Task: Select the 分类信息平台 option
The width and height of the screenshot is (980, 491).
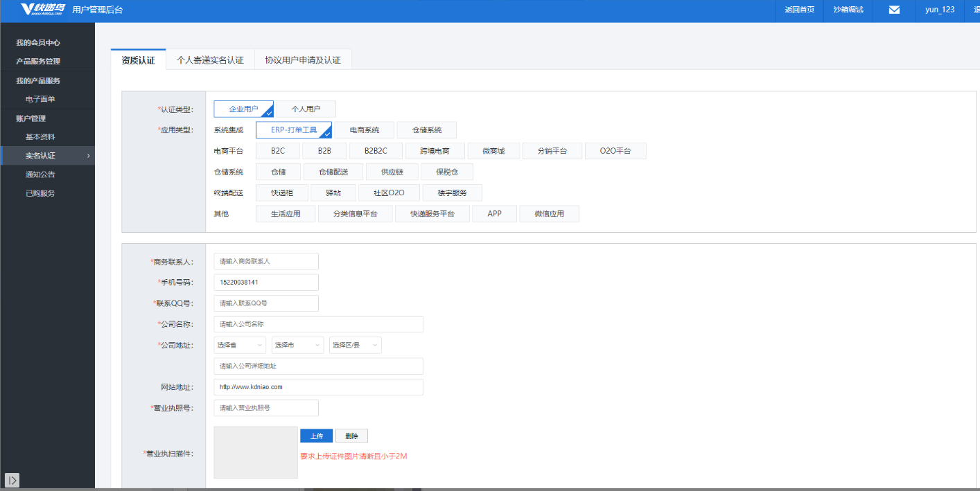Action: pyautogui.click(x=356, y=214)
